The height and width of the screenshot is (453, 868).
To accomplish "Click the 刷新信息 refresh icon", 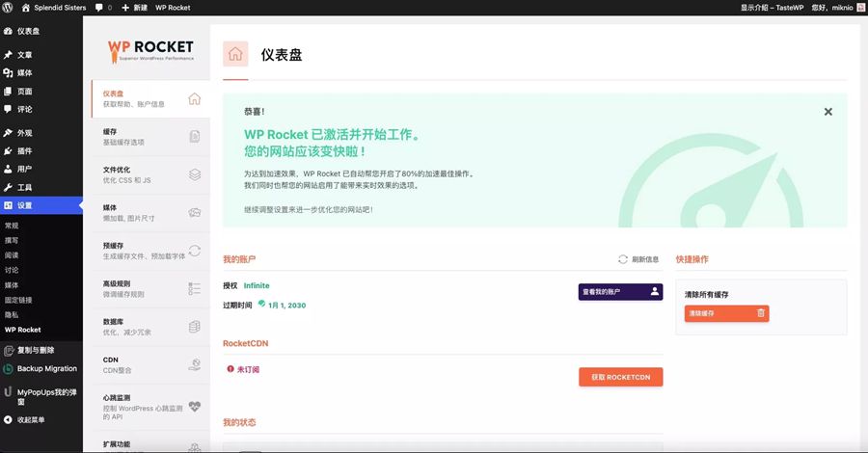I will pyautogui.click(x=623, y=259).
